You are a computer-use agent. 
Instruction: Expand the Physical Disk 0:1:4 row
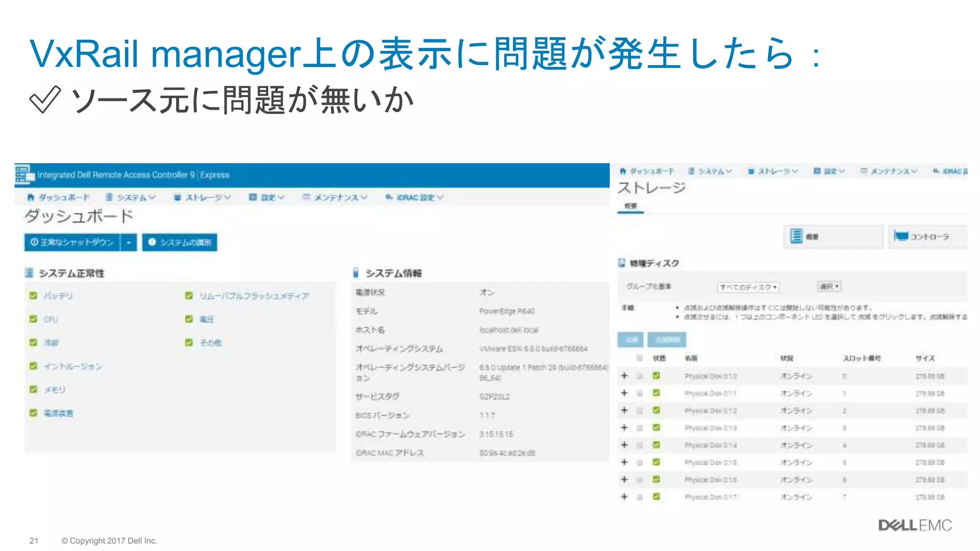pos(624,445)
